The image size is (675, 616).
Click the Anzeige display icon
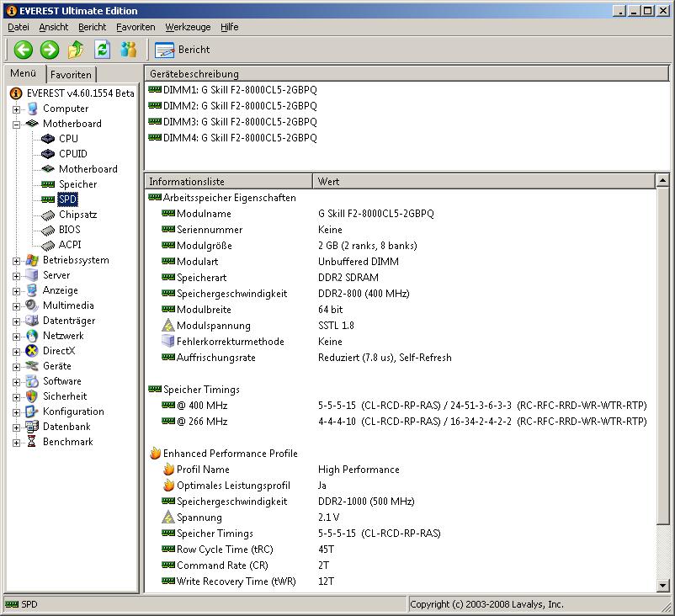[32, 290]
